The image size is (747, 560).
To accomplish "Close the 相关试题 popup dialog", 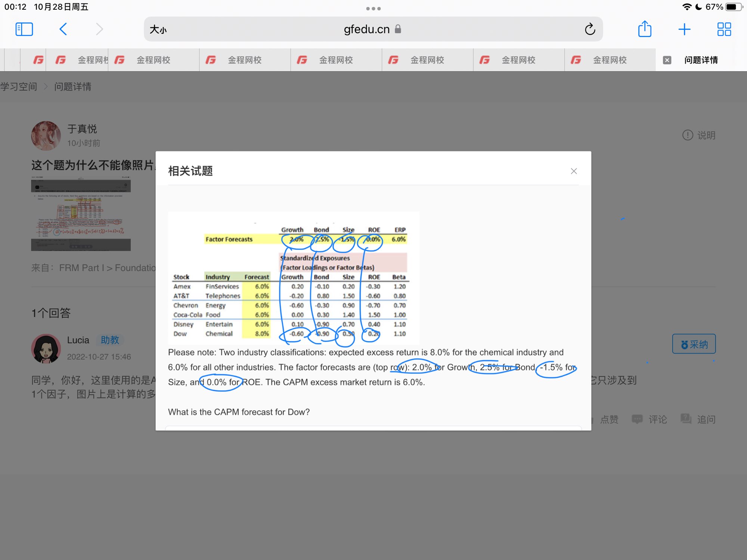I will coord(574,171).
